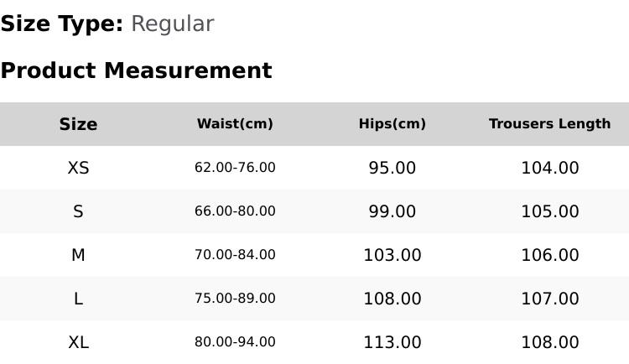Select the XL size row label

click(78, 343)
